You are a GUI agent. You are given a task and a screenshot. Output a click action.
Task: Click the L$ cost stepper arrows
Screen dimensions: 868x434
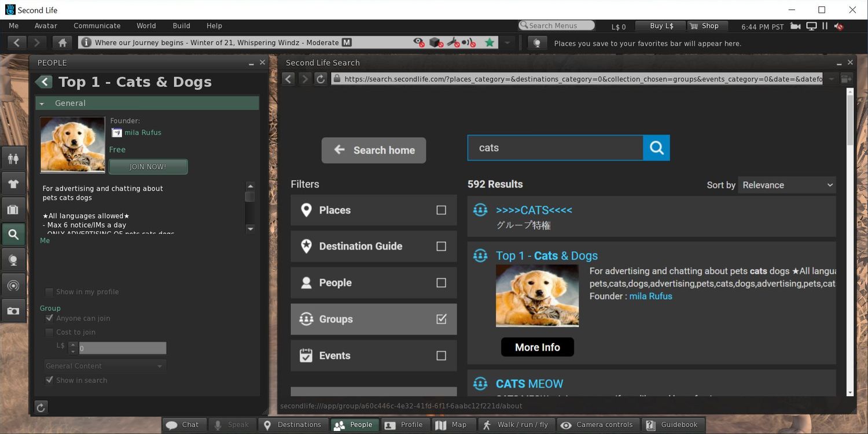point(73,348)
